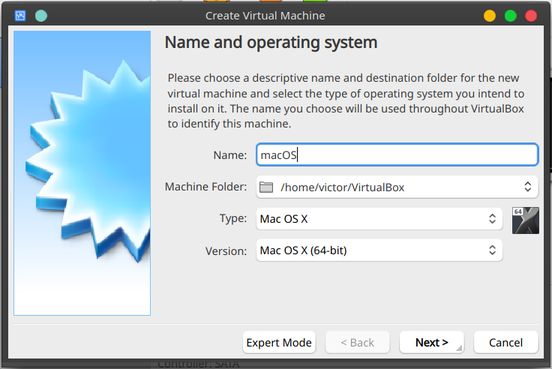Screen dimensions: 552x369
Task: Open the Type dropdown showing Mac OS X
Action: [x=379, y=219]
